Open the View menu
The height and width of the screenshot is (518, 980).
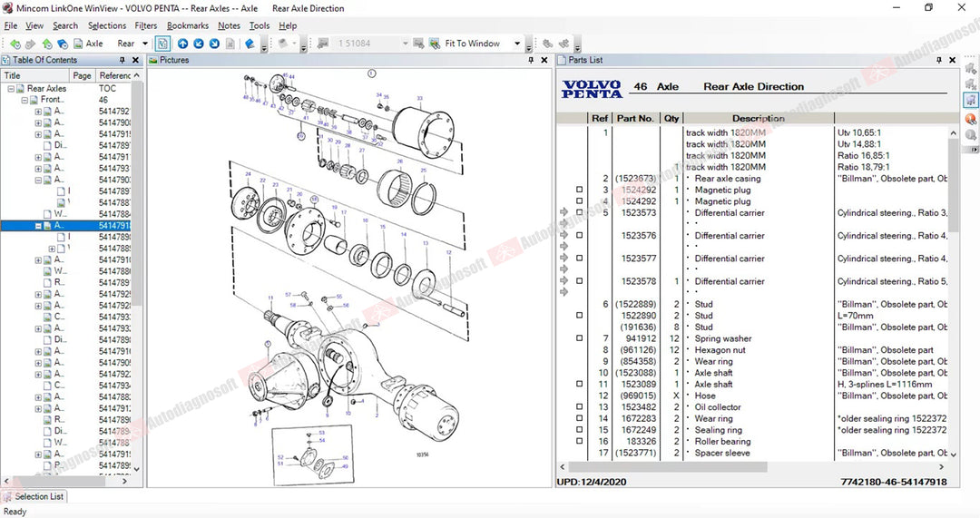tap(34, 25)
